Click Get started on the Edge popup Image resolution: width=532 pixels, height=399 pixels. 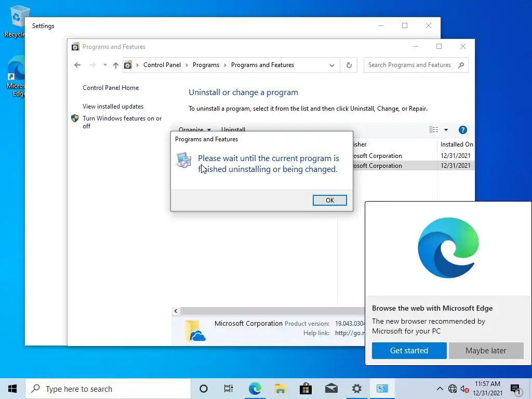pos(409,351)
